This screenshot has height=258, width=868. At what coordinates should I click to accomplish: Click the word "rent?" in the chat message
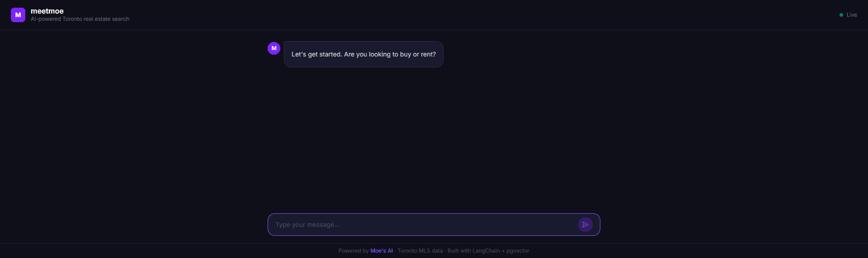428,54
